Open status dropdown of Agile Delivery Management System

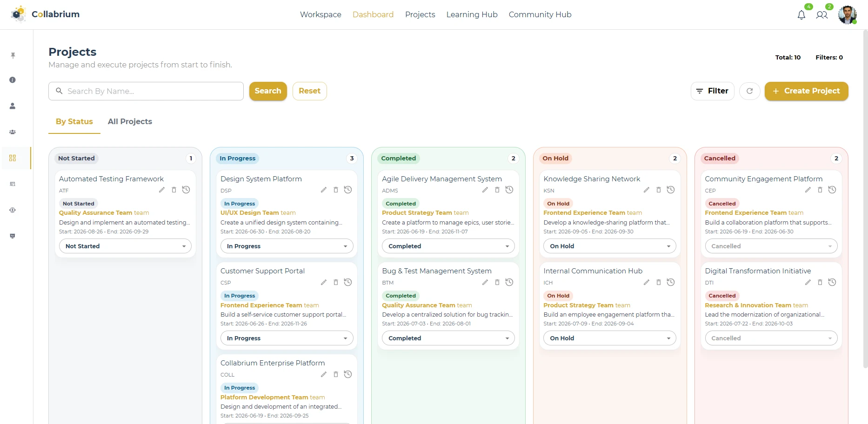(x=448, y=246)
